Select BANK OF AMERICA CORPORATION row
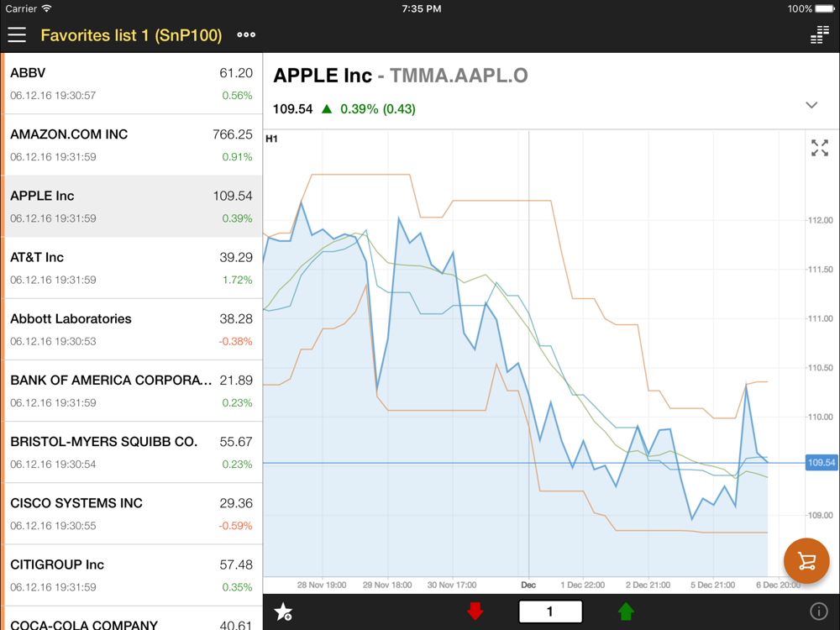Viewport: 840px width, 630px height. click(x=131, y=391)
